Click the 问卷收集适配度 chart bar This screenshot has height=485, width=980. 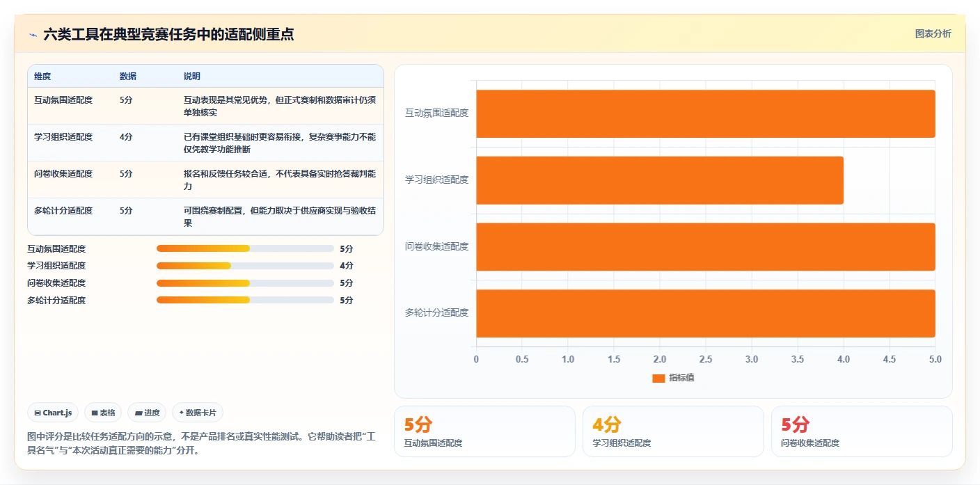click(x=706, y=246)
